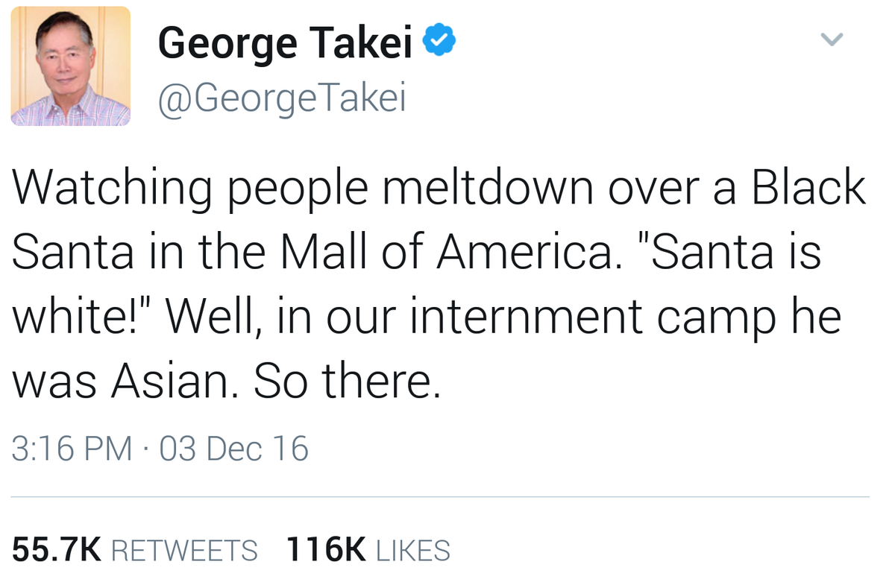Click the "03 Dec 16" date
This screenshot has height=588, width=895.
[233, 449]
